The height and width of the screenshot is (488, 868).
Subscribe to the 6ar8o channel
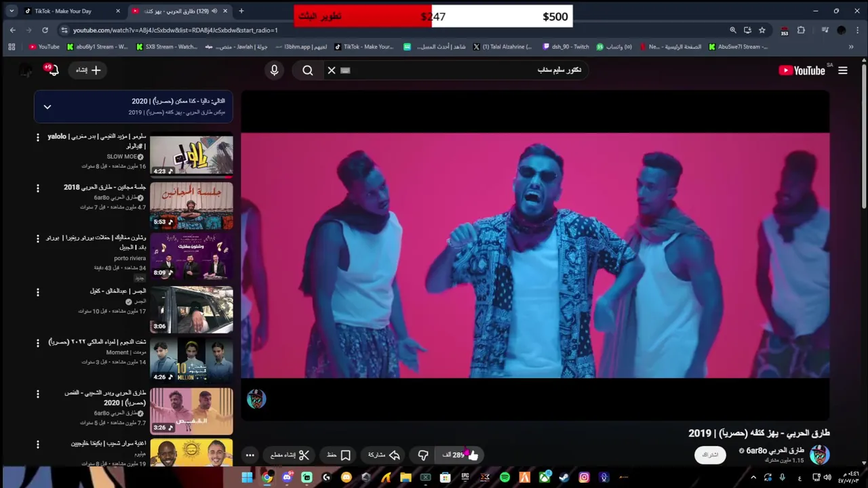pyautogui.click(x=710, y=455)
